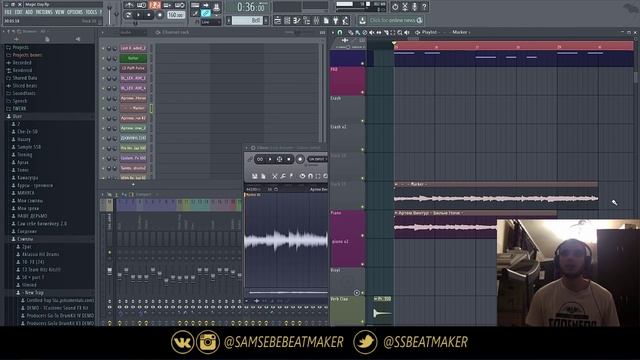Toggle Edison loop playback icon
The height and width of the screenshot is (360, 640).
(x=260, y=159)
